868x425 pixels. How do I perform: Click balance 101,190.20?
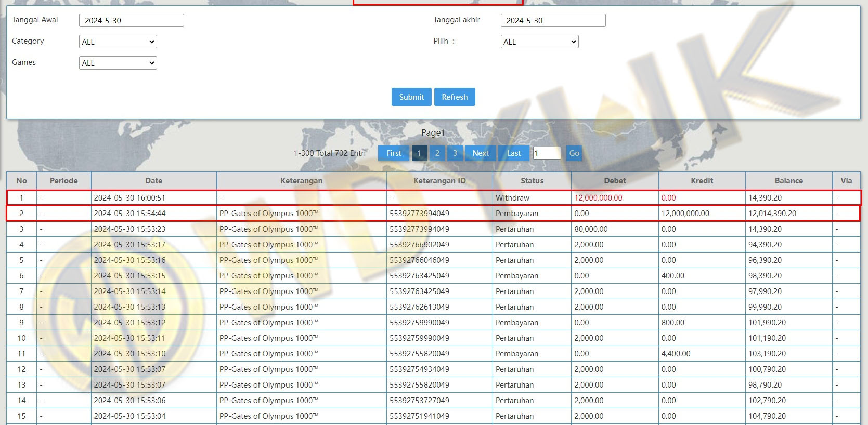pyautogui.click(x=767, y=338)
